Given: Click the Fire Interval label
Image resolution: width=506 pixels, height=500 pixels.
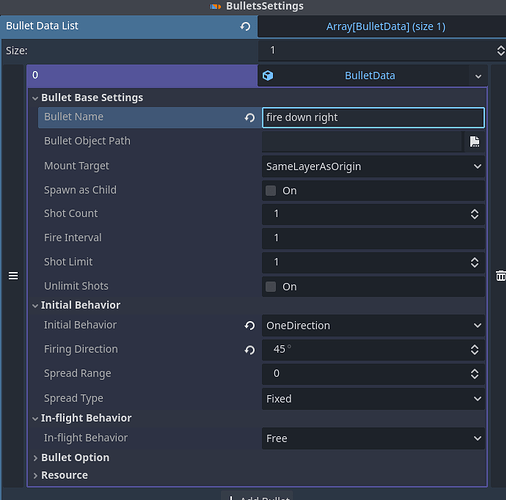Looking at the screenshot, I should 73,238.
